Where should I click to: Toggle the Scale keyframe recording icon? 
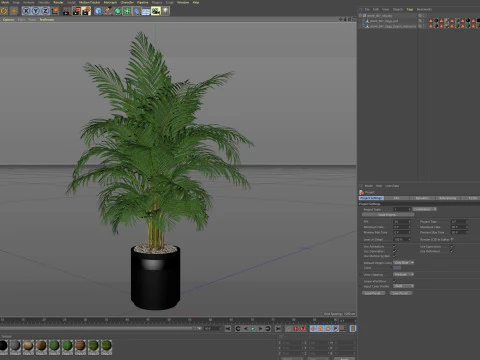(x=320, y=329)
